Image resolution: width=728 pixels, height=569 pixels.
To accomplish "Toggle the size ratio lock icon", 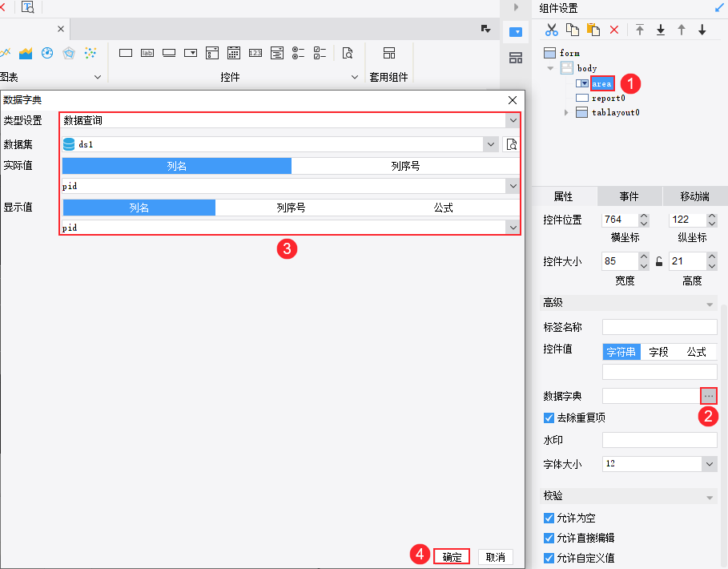I will pyautogui.click(x=659, y=261).
